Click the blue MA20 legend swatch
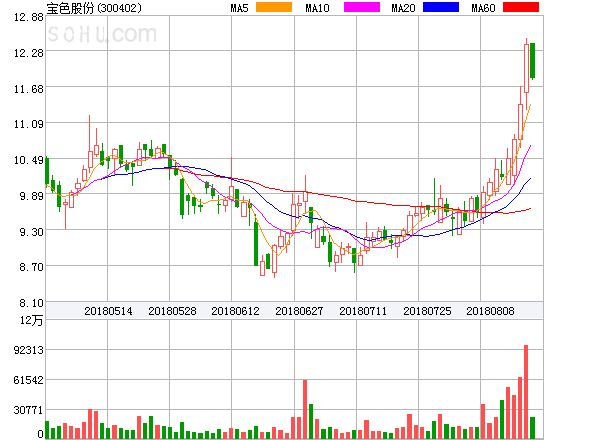Screen dimensions: 600x440 441,8
